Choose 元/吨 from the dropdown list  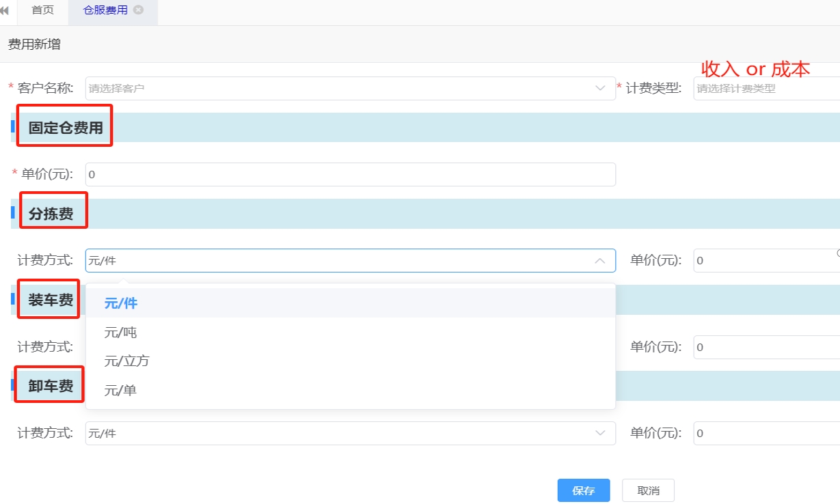coord(121,333)
